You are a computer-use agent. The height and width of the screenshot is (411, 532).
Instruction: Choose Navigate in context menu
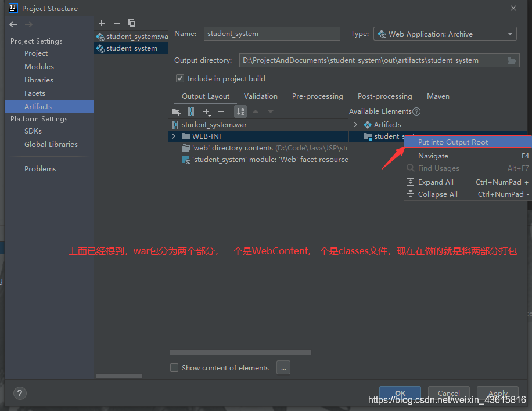coord(468,156)
